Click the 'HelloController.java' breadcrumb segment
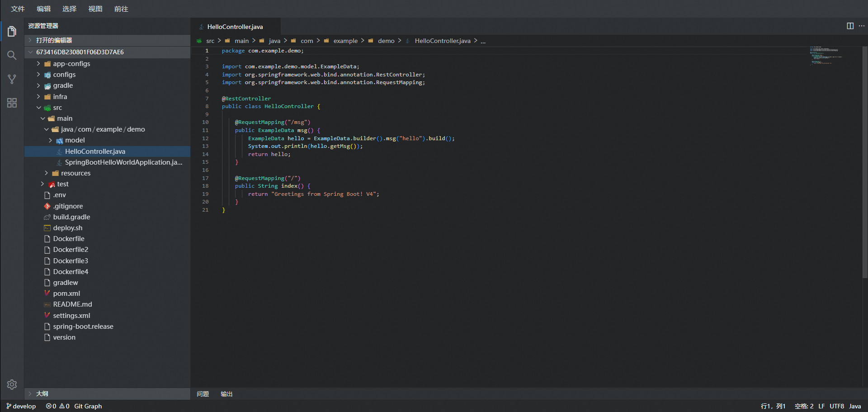This screenshot has width=868, height=412. pos(442,41)
